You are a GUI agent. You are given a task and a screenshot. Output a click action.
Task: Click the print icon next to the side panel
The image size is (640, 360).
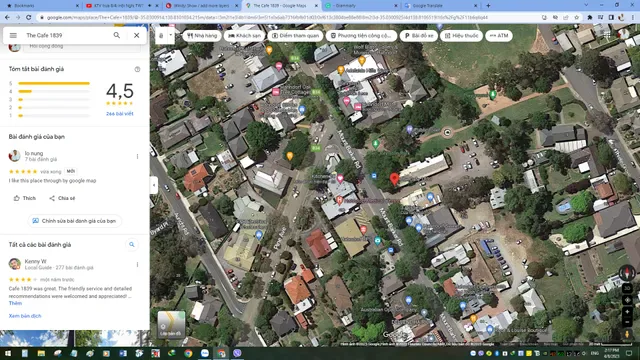tap(161, 36)
